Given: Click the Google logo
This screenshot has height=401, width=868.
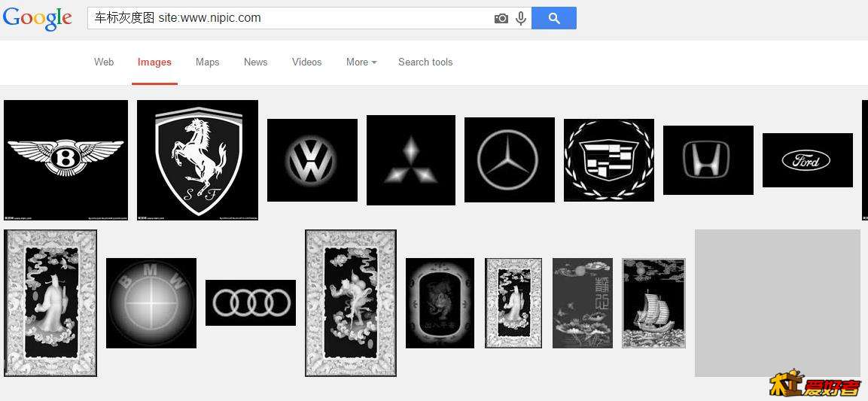Looking at the screenshot, I should 37,18.
